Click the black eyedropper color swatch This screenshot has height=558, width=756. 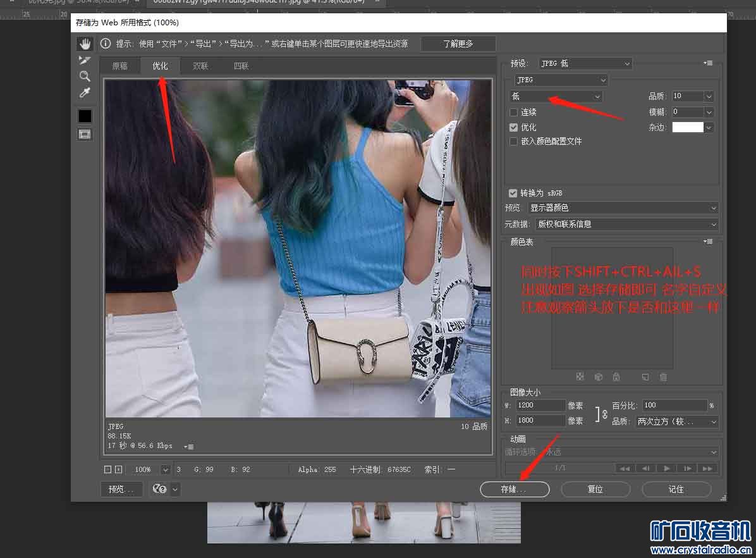pos(85,116)
